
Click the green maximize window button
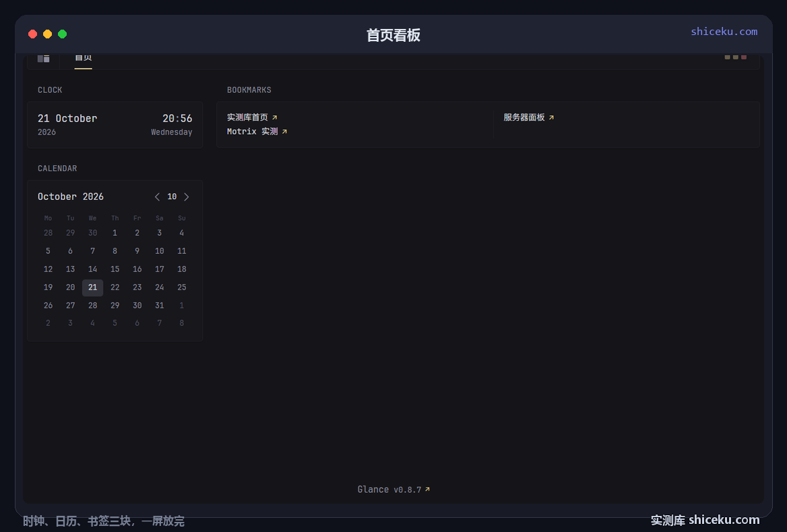[62, 34]
